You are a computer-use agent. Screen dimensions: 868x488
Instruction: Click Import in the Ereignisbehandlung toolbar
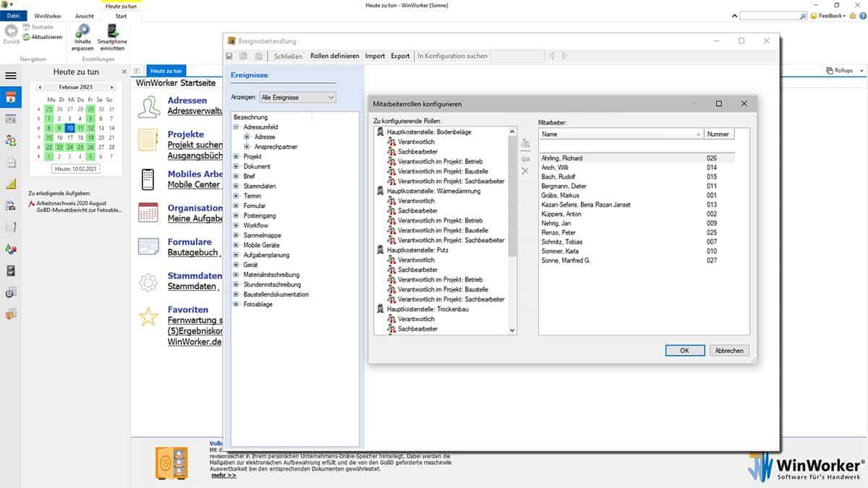click(x=375, y=56)
